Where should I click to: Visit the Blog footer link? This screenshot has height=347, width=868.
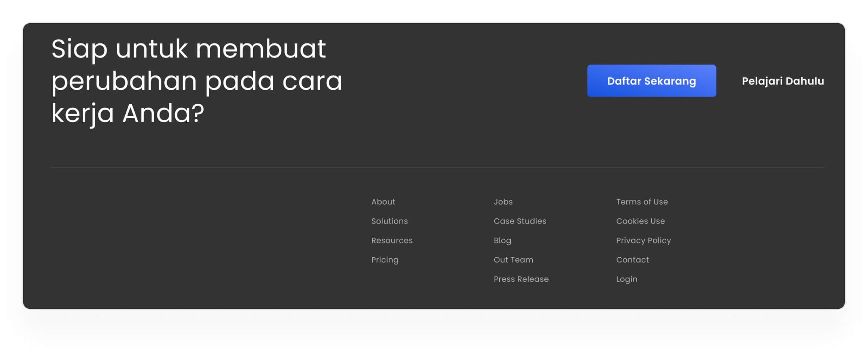coord(502,240)
